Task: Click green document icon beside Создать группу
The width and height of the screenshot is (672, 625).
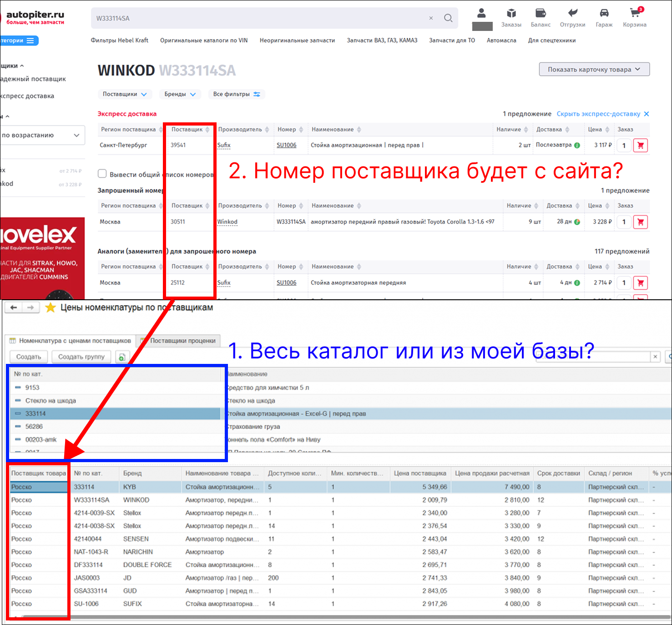Action: click(x=122, y=357)
